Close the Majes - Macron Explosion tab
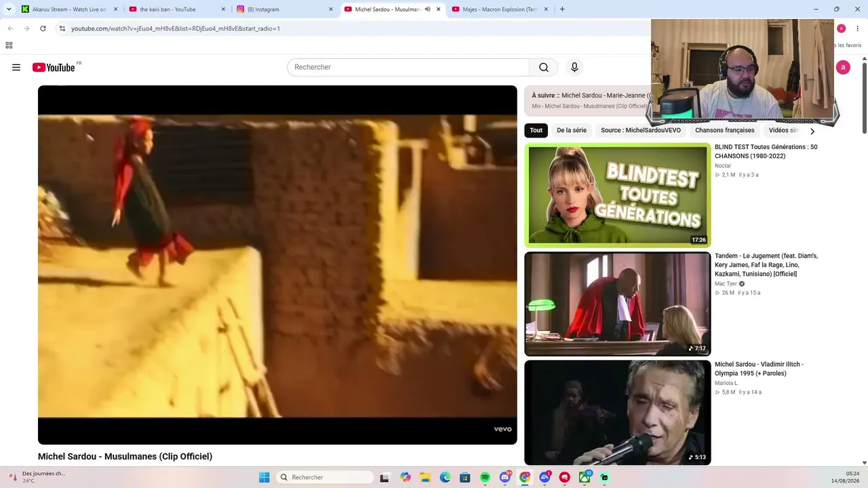The height and width of the screenshot is (488, 868). point(547,9)
